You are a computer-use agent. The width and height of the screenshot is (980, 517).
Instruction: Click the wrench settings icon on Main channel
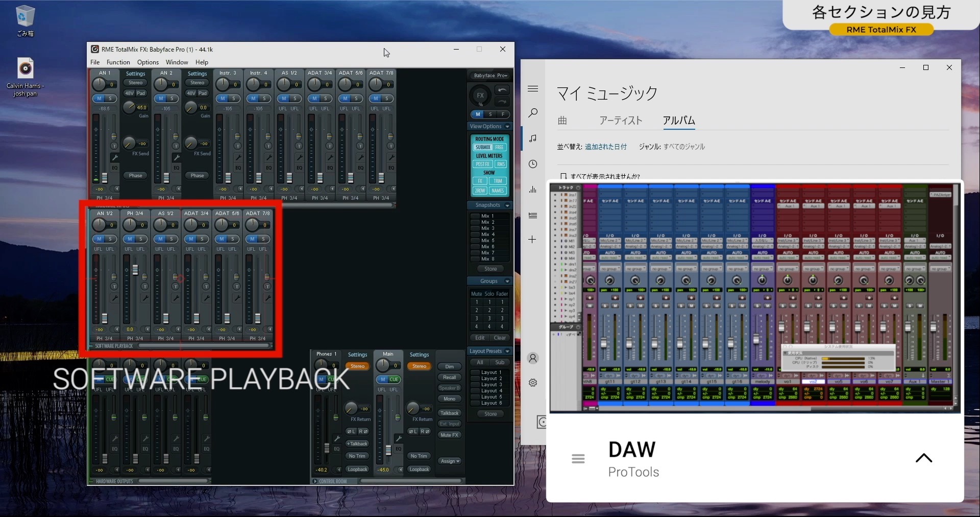[399, 437]
